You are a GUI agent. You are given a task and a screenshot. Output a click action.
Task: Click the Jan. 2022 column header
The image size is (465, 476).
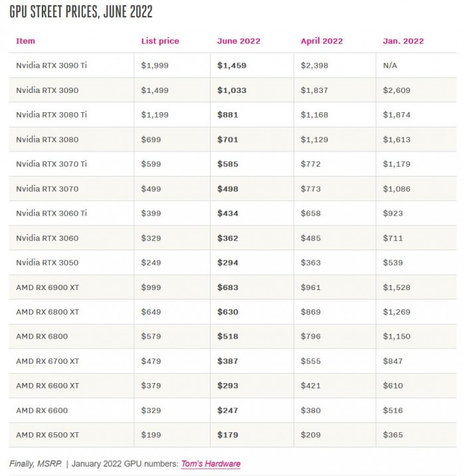coord(403,41)
